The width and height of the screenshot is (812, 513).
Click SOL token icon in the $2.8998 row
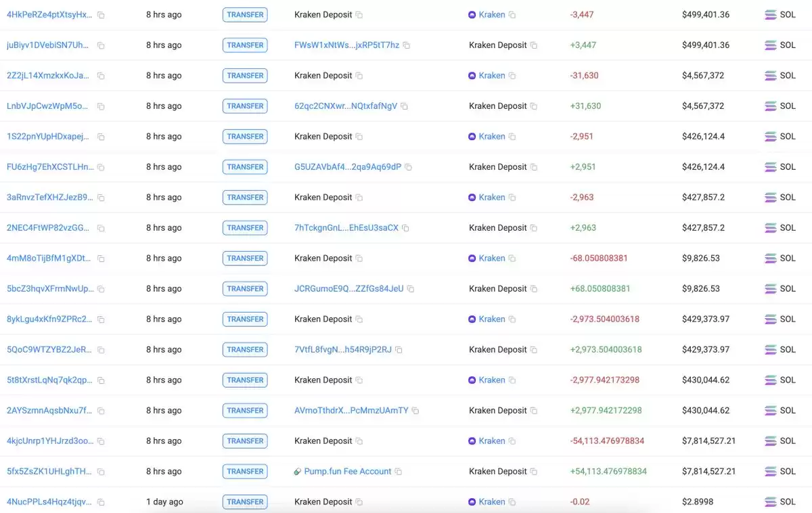(770, 502)
